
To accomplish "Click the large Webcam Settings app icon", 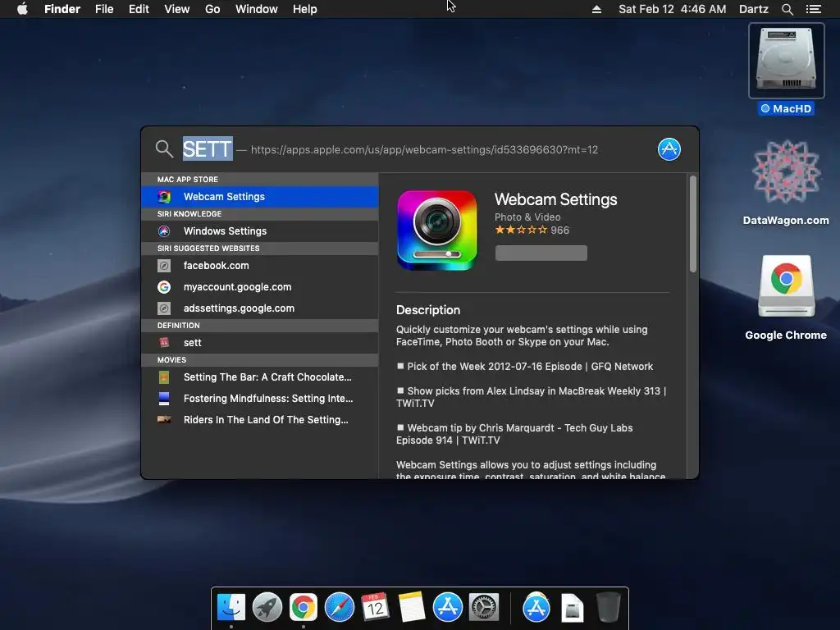I will [436, 231].
